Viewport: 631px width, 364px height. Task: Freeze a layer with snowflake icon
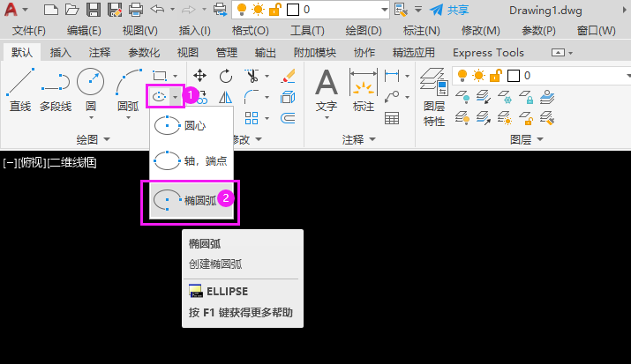click(x=505, y=97)
